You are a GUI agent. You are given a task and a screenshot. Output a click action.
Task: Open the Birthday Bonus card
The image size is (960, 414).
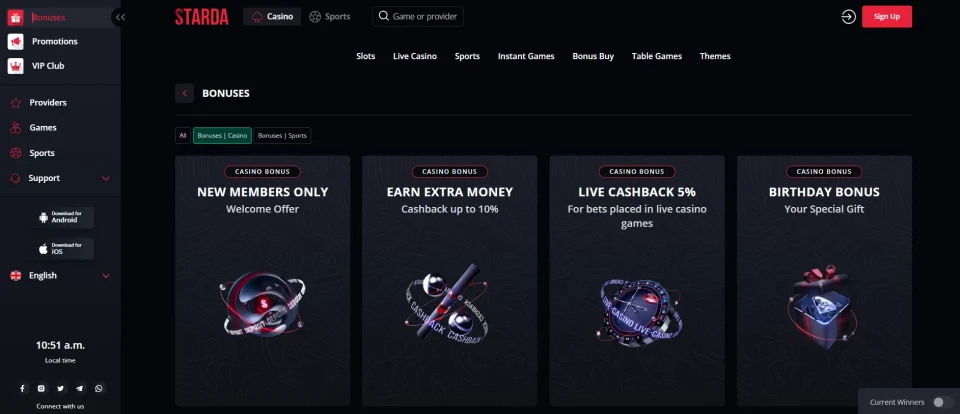(824, 280)
